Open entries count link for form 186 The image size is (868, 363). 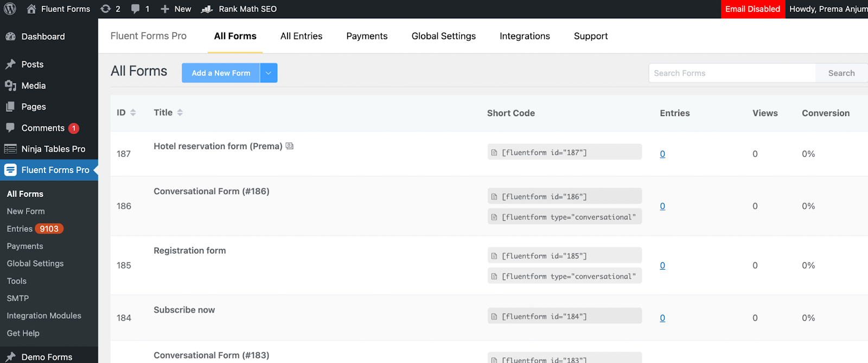pos(662,206)
